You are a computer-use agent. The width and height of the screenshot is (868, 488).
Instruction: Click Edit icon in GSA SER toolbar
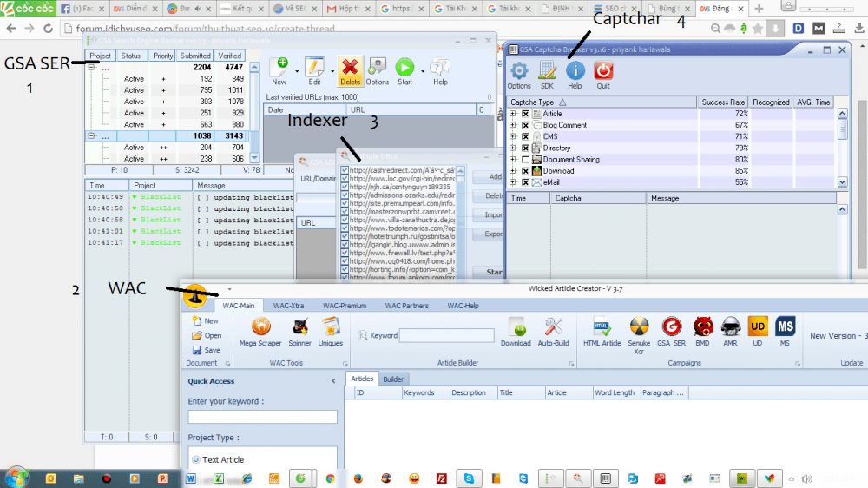[314, 68]
